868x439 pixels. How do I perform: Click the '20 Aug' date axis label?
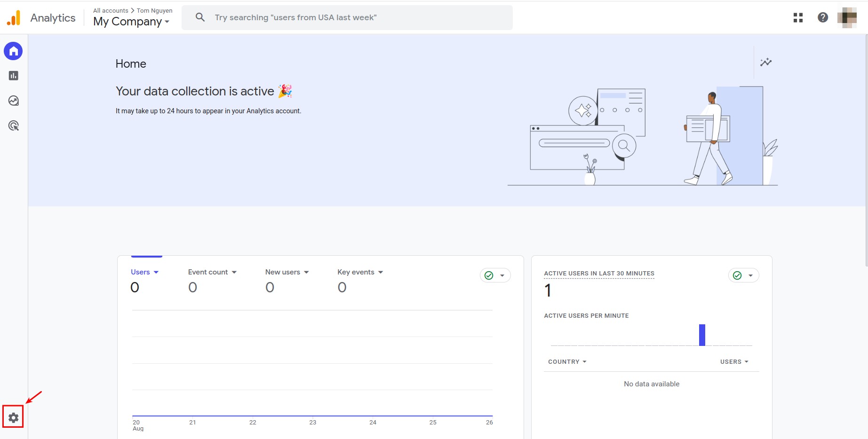click(x=138, y=425)
